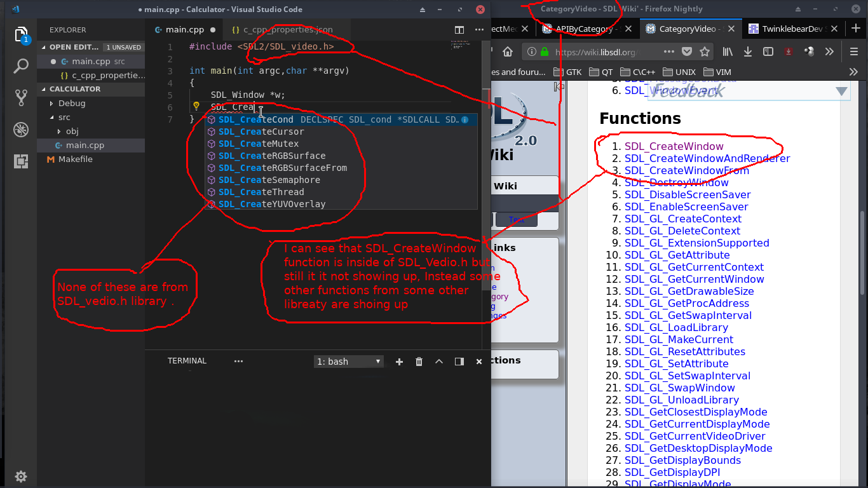Open the Source Control view
868x488 pixels.
[21, 97]
